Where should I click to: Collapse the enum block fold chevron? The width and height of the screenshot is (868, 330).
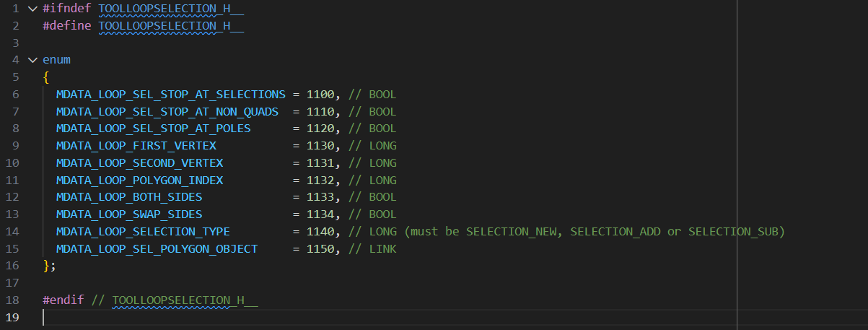(31, 60)
